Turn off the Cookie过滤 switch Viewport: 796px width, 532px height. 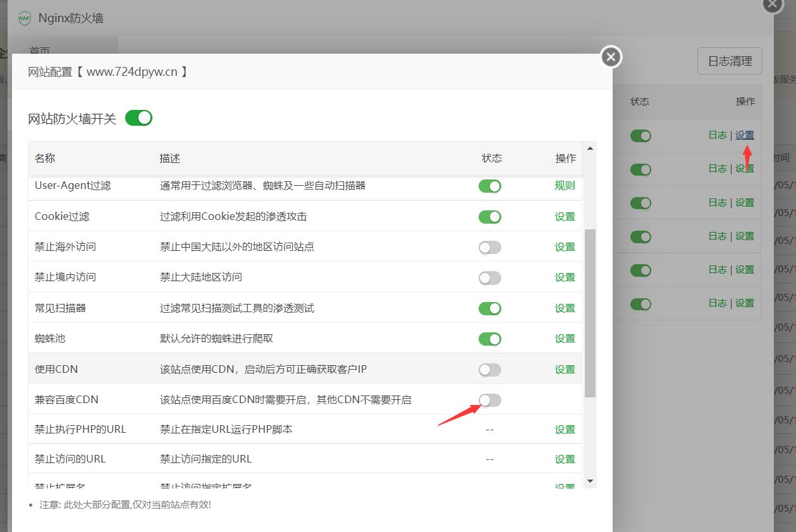pos(490,217)
